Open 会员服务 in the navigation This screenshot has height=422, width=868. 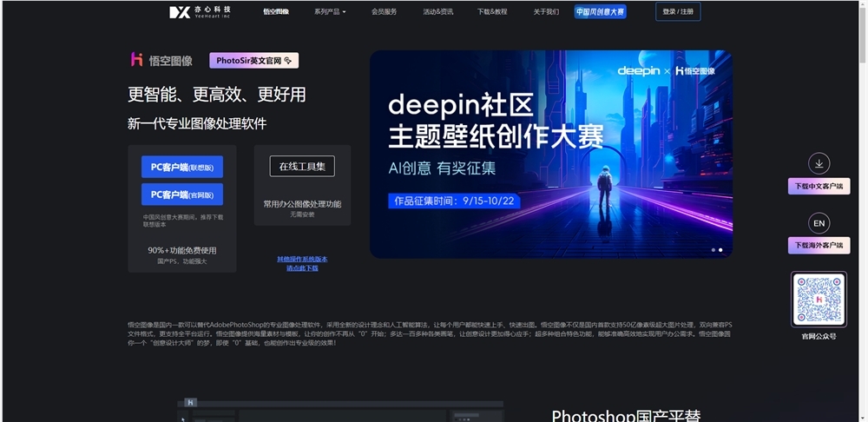pos(385,11)
